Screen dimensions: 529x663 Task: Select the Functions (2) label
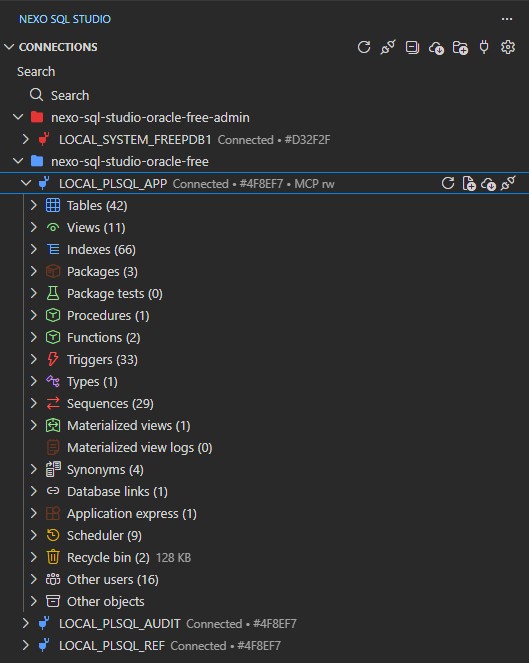[104, 337]
